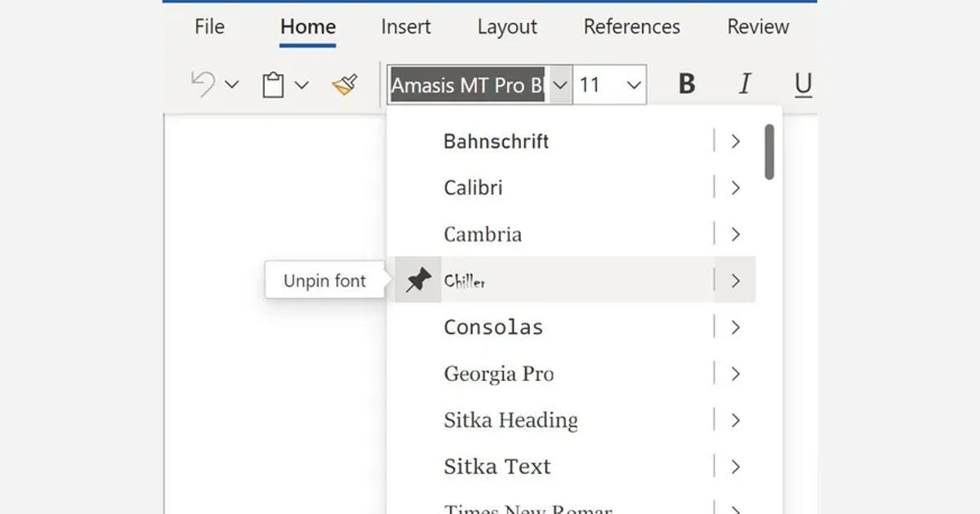Apply Underline formatting

coord(804,84)
